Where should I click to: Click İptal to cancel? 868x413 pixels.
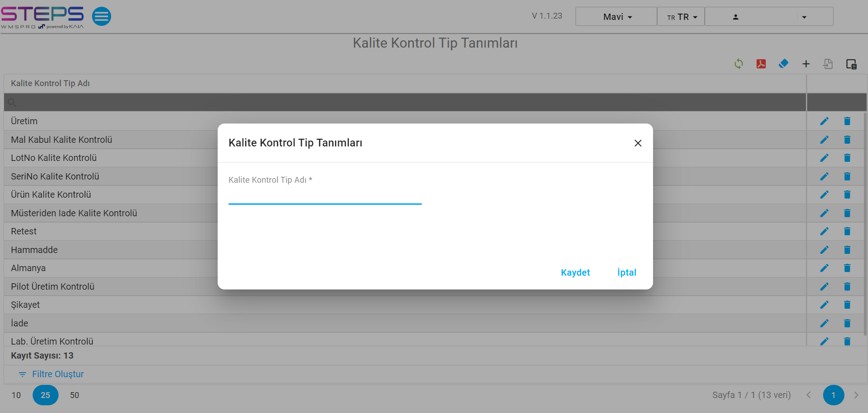[x=627, y=272]
